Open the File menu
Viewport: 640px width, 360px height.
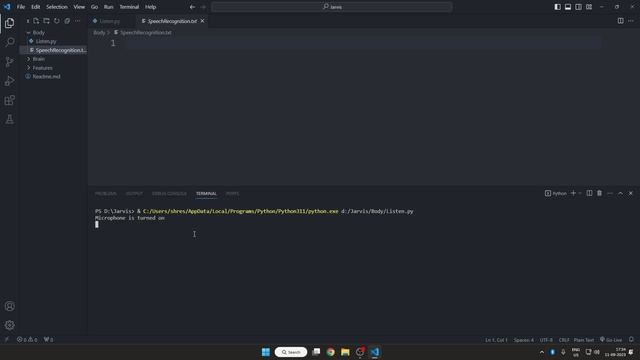21,7
